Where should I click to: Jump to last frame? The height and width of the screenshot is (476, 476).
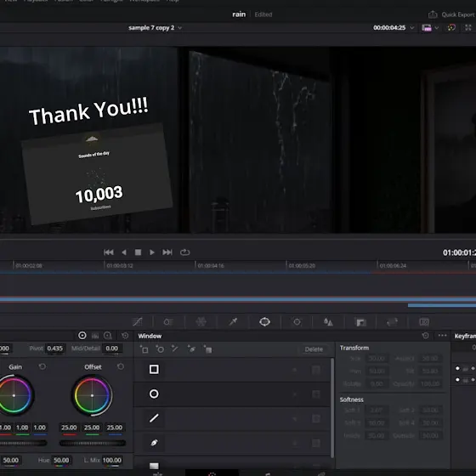pyautogui.click(x=167, y=252)
